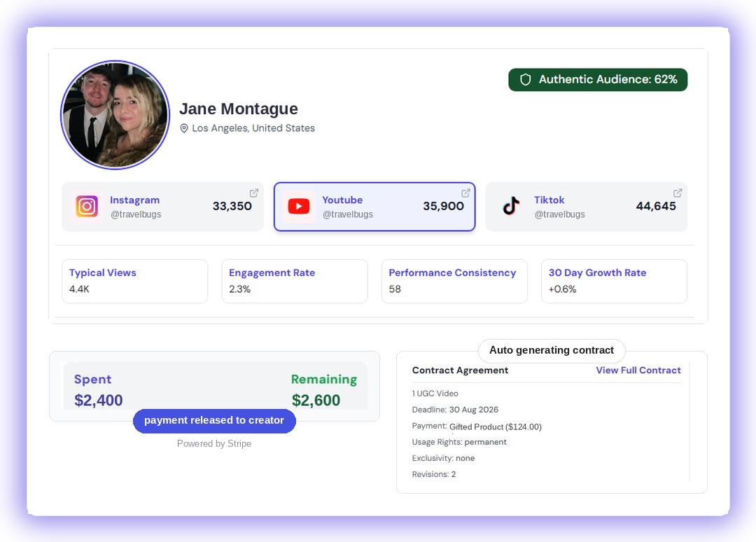The height and width of the screenshot is (542, 756).
Task: Open Instagram profile via external link icon
Action: (x=253, y=193)
